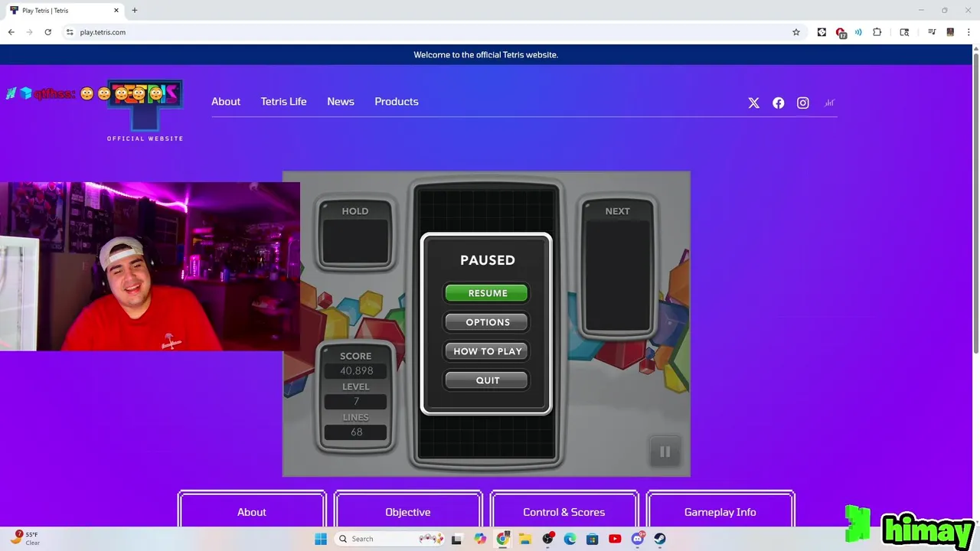Image resolution: width=980 pixels, height=551 pixels.
Task: Open the Chrome Extensions puzzle icon
Action: [x=877, y=32]
